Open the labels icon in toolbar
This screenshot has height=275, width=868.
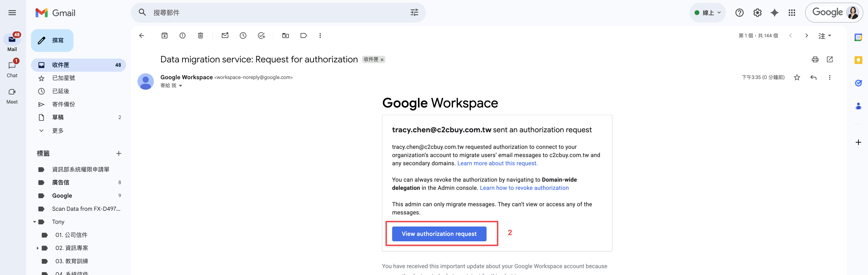coord(304,36)
